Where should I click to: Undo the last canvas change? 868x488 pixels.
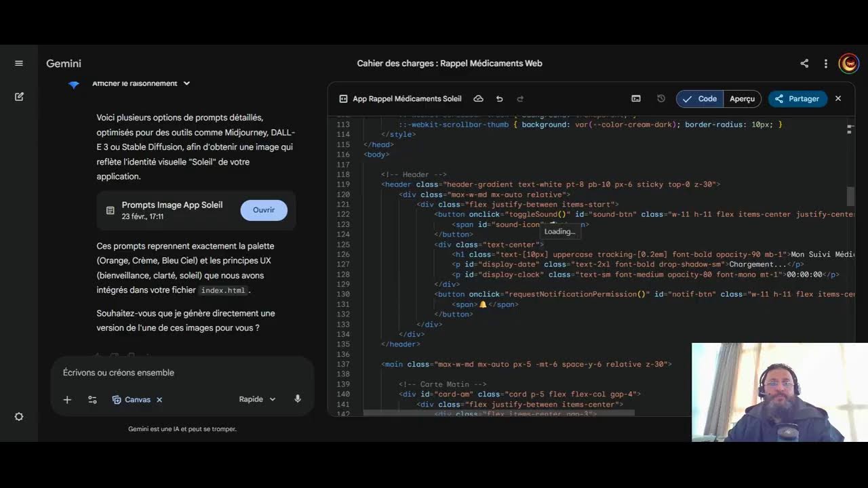[x=500, y=98]
